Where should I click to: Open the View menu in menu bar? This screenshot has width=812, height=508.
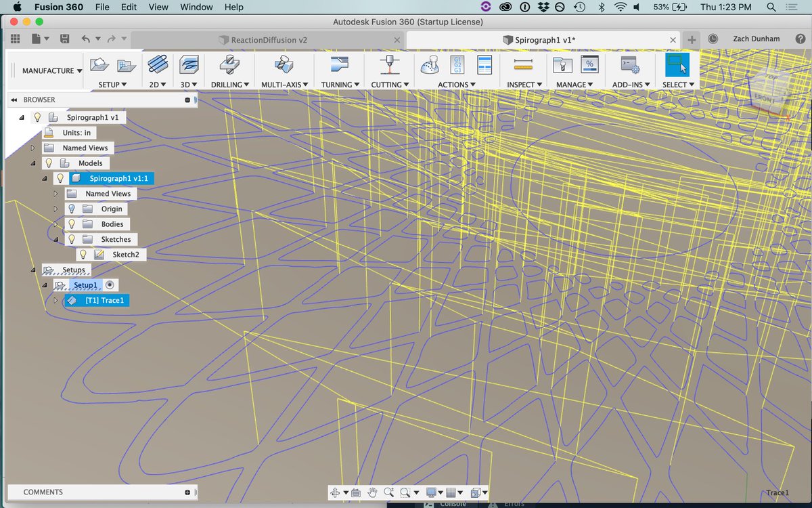(x=158, y=7)
